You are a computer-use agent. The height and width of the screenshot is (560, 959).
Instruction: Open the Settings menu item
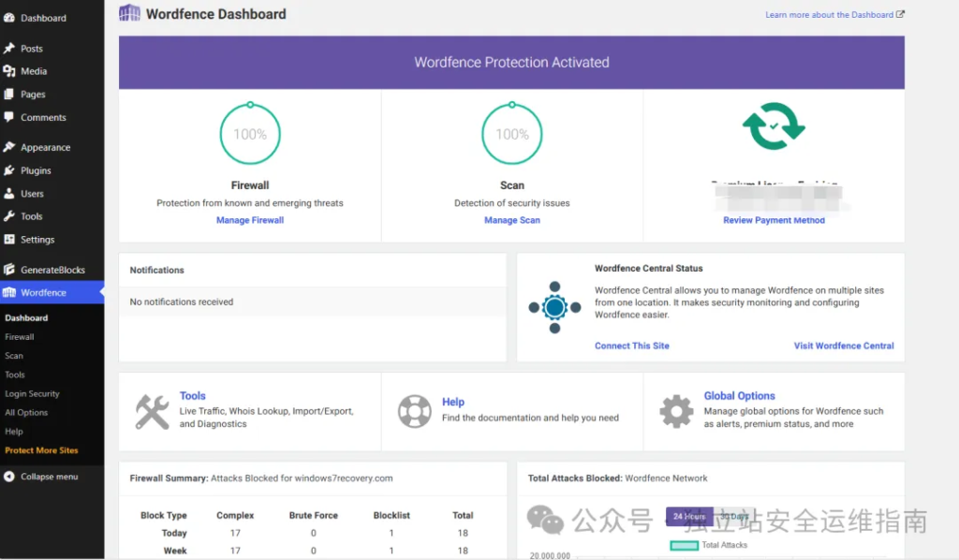52,240
